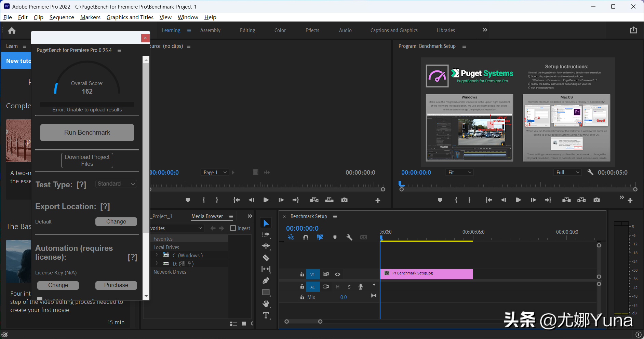Check the Ingest checkbox

(x=233, y=228)
